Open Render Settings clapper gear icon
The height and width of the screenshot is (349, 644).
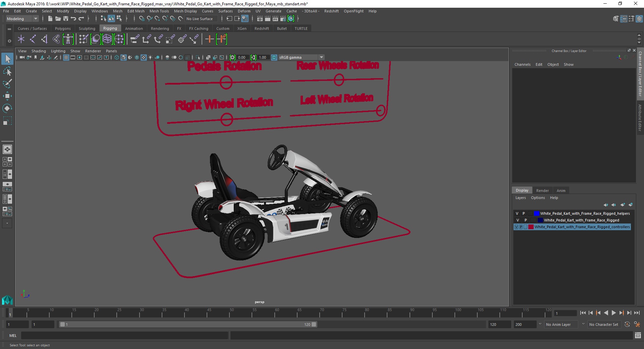(x=283, y=19)
